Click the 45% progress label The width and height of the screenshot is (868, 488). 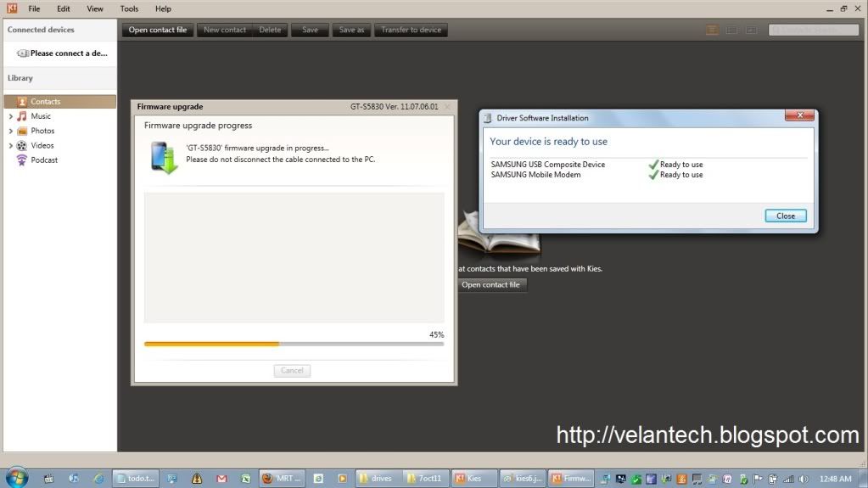[x=436, y=334]
